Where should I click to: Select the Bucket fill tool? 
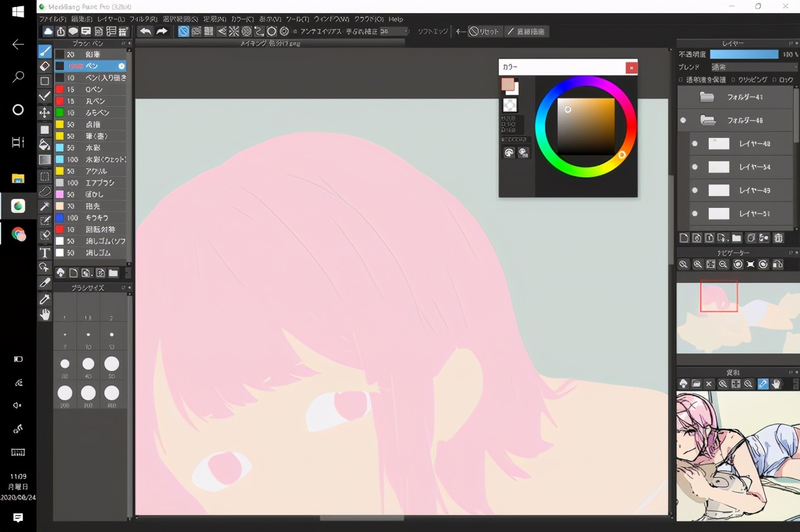tap(45, 145)
